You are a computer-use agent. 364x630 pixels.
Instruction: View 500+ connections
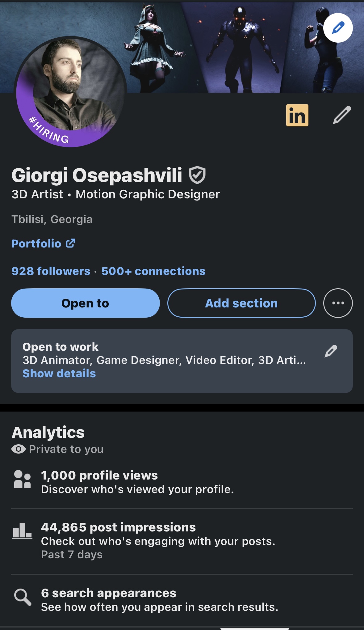(153, 271)
